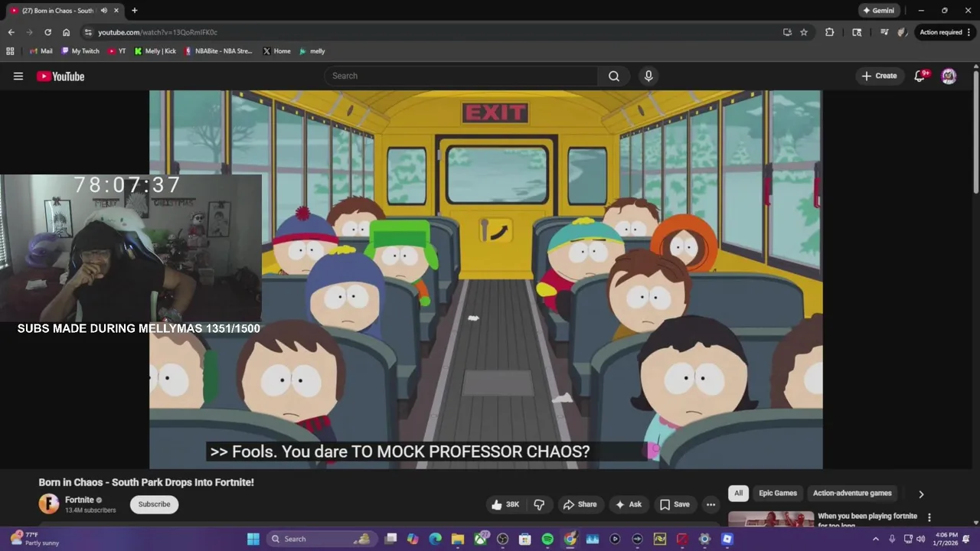Open Settings gear in the taskbar
980x551 pixels.
[704, 539]
